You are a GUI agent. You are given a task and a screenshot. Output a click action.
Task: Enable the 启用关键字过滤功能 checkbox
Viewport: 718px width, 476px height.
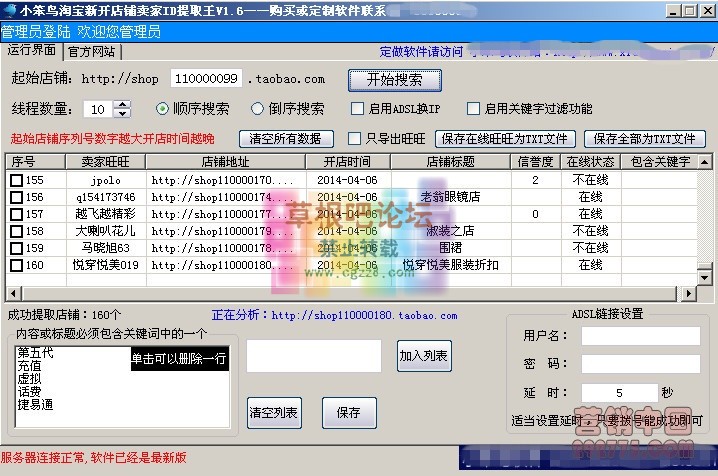pos(473,109)
